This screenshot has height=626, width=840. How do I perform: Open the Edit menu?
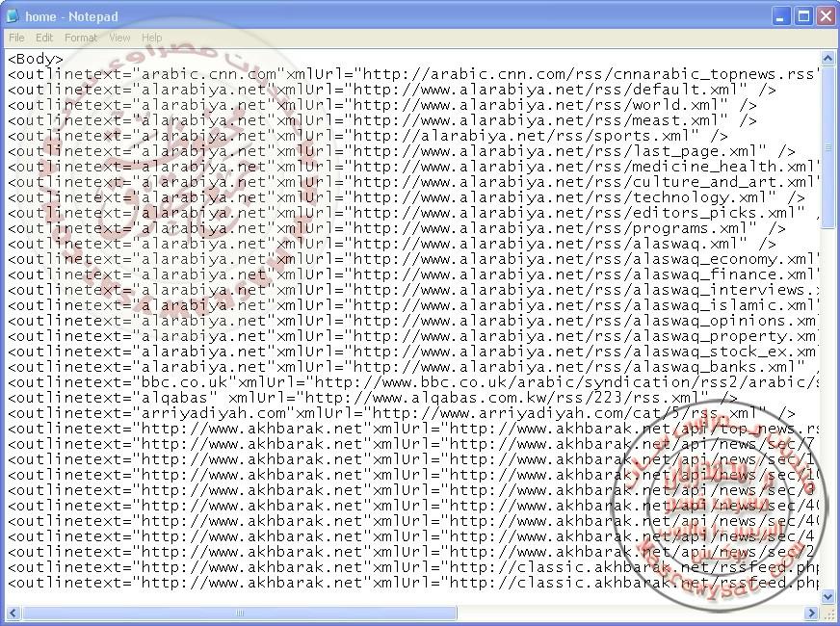pyautogui.click(x=44, y=38)
